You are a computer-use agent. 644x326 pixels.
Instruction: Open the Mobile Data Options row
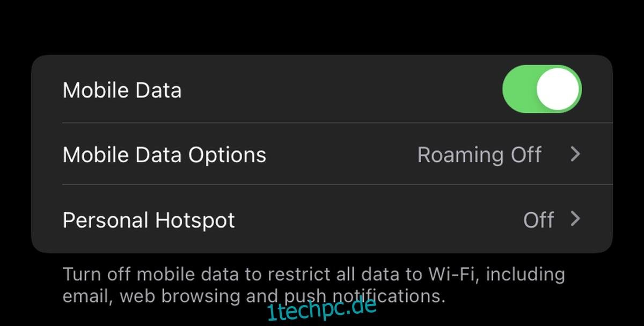click(322, 154)
